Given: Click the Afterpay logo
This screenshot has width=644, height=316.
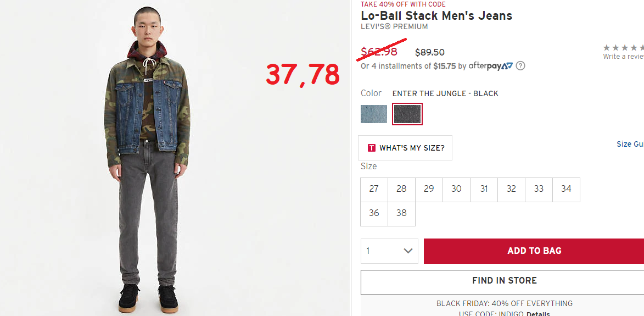Looking at the screenshot, I should pyautogui.click(x=490, y=66).
